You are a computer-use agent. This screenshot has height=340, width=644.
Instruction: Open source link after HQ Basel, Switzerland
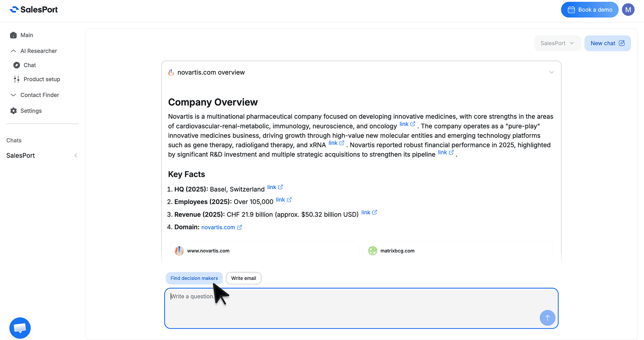coord(275,187)
